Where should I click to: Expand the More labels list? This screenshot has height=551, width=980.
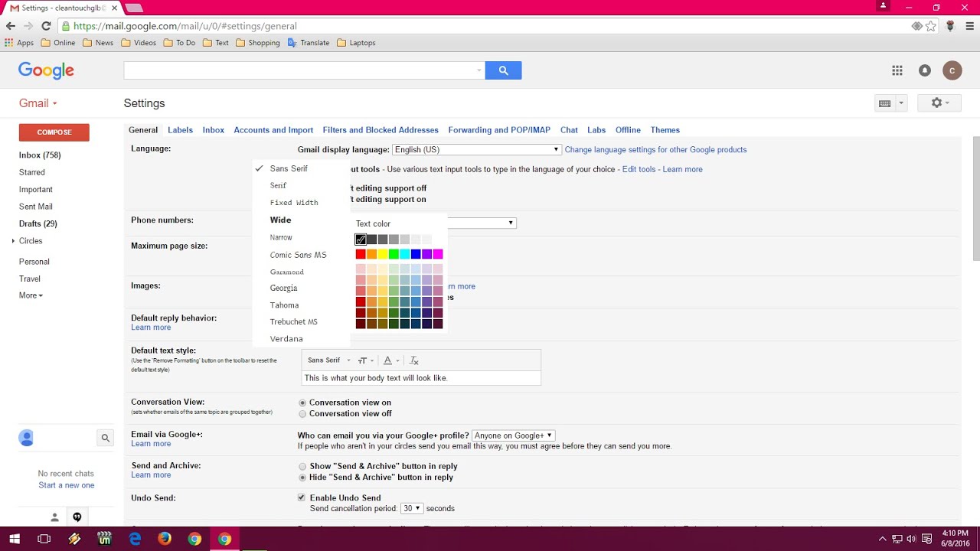tap(31, 295)
